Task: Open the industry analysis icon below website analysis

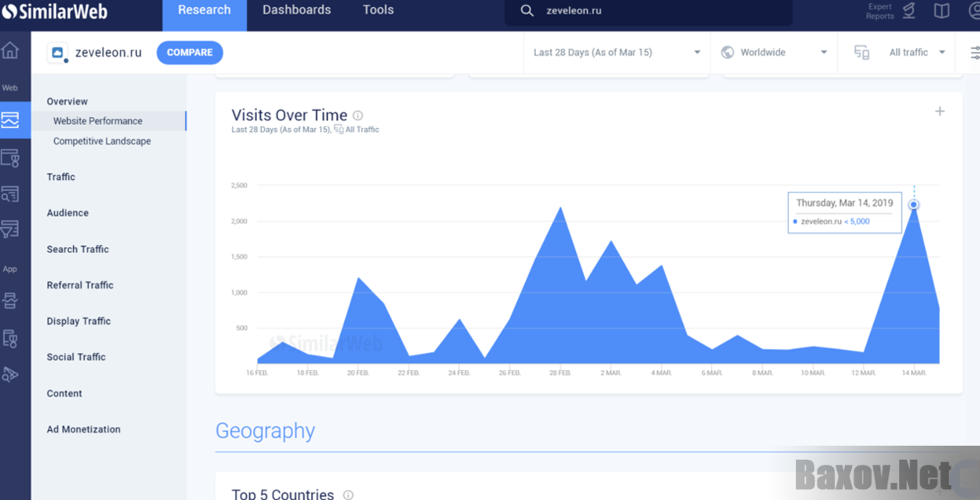Action: pos(10,158)
